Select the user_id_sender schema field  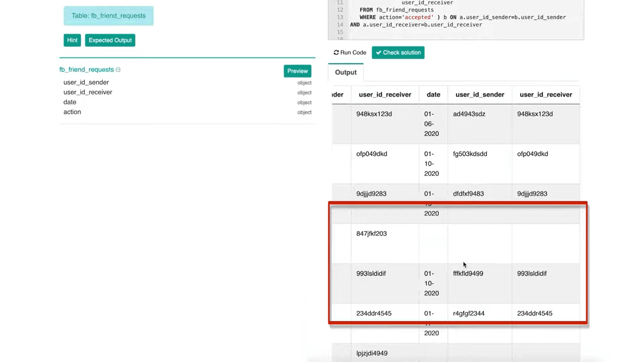(x=86, y=82)
